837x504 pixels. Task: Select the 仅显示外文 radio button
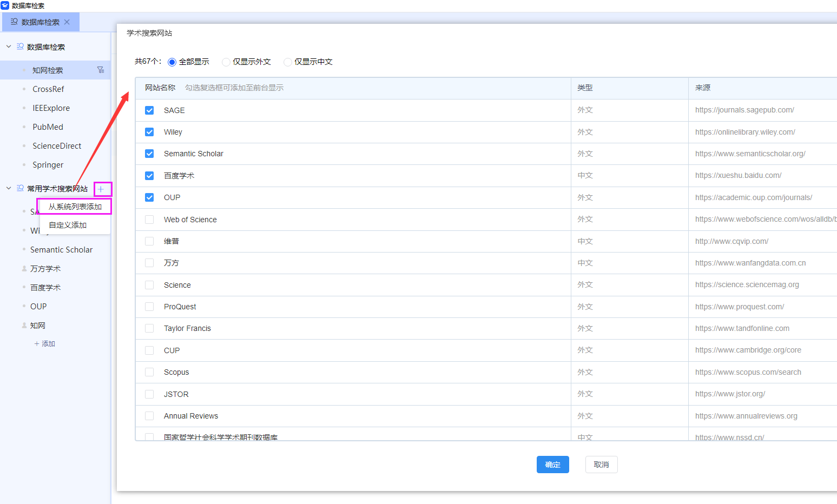(x=226, y=62)
